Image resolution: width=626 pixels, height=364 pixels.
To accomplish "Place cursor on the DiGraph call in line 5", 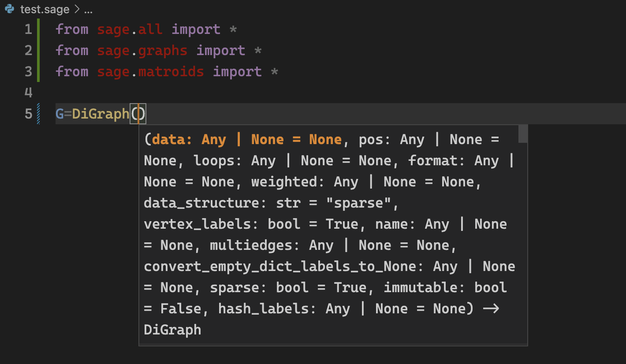I will (101, 114).
